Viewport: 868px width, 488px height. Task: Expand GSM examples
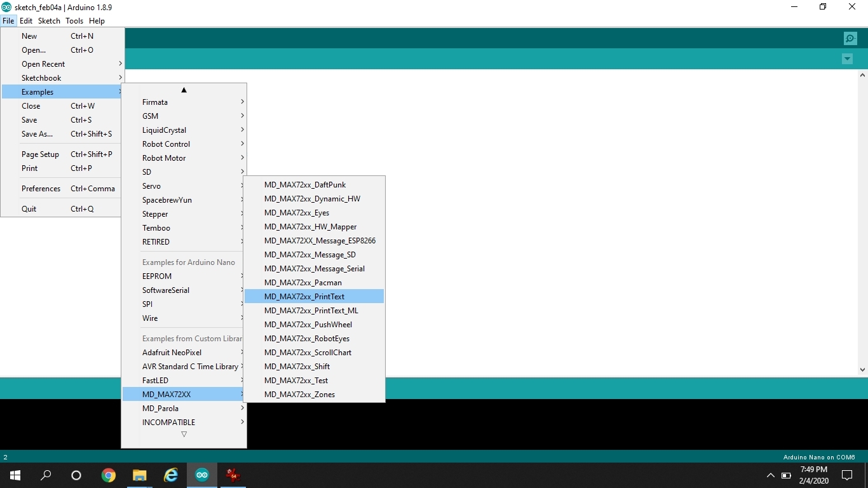pos(184,116)
